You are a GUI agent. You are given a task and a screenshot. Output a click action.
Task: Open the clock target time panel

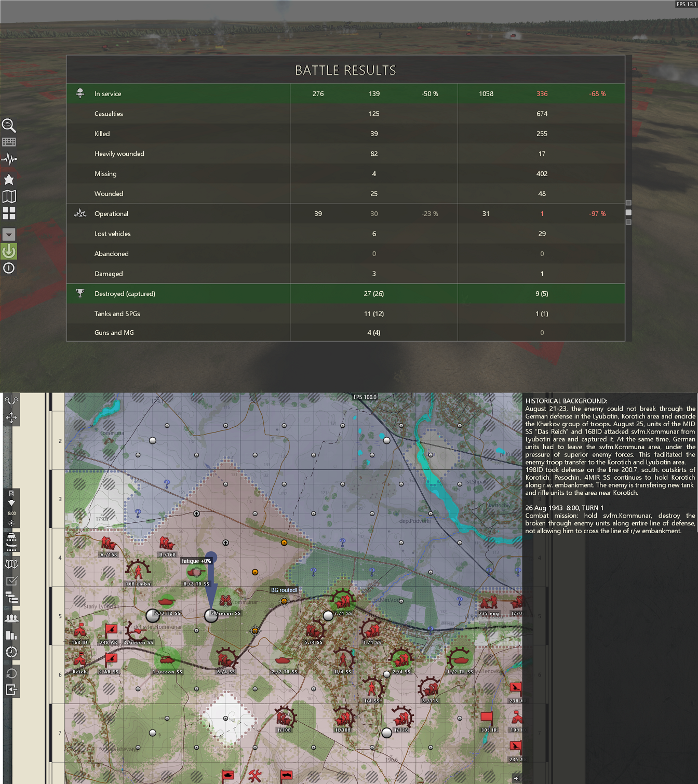point(11,652)
